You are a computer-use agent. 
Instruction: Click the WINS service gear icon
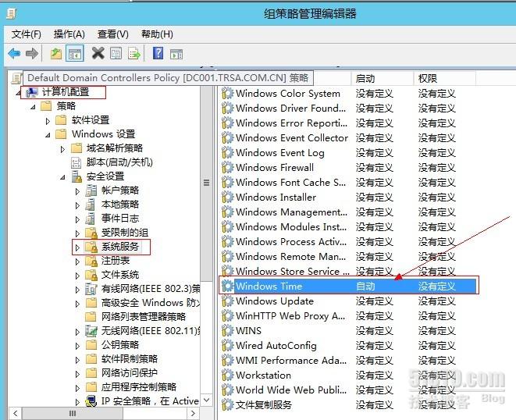[227, 330]
